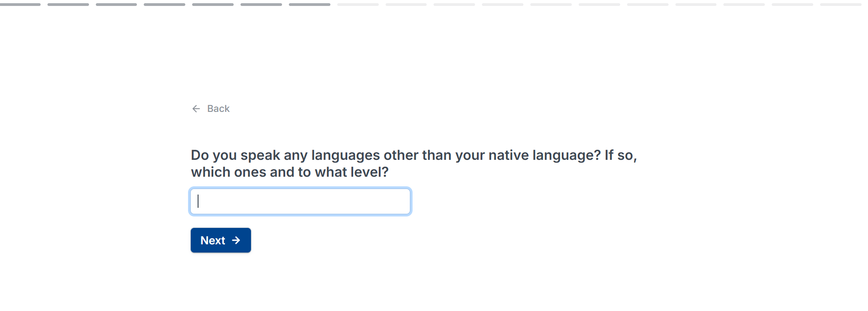Image resolution: width=868 pixels, height=311 pixels.
Task: Select the fourth progress bar segment
Action: (x=164, y=5)
